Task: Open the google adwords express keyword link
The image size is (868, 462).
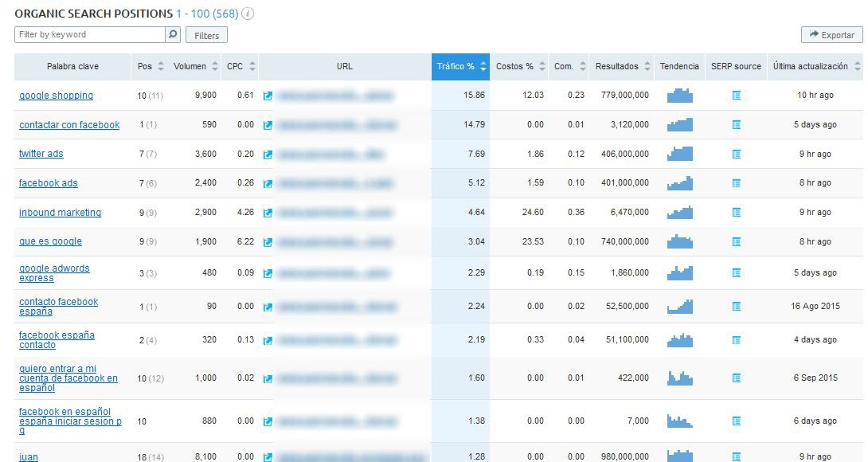Action: click(x=54, y=272)
